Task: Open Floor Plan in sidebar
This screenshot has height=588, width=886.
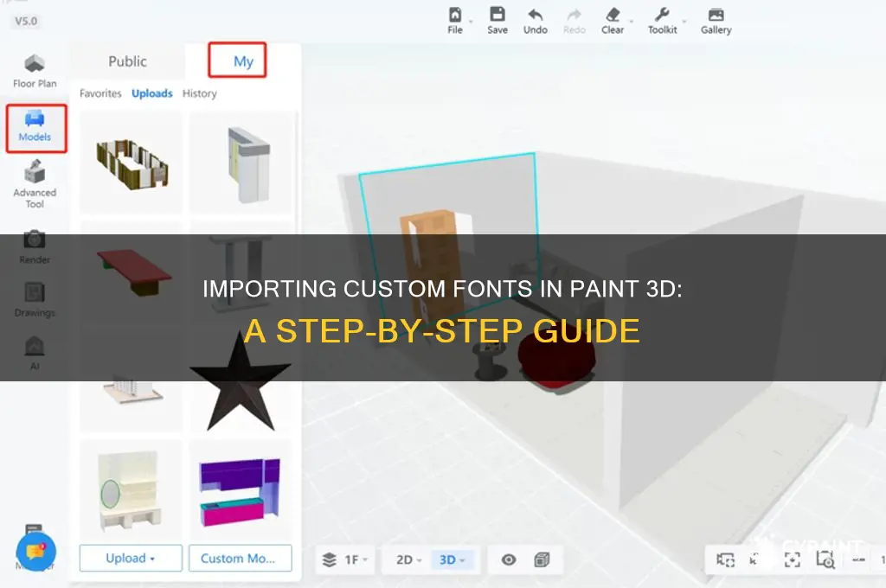Action: tap(35, 72)
